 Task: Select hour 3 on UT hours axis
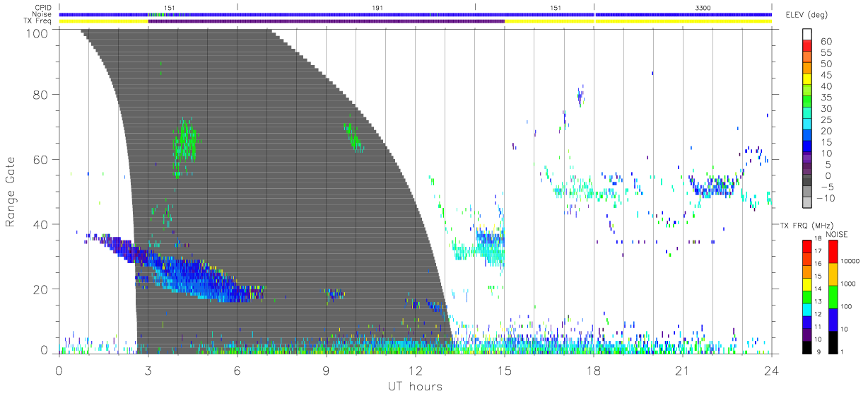(148, 371)
